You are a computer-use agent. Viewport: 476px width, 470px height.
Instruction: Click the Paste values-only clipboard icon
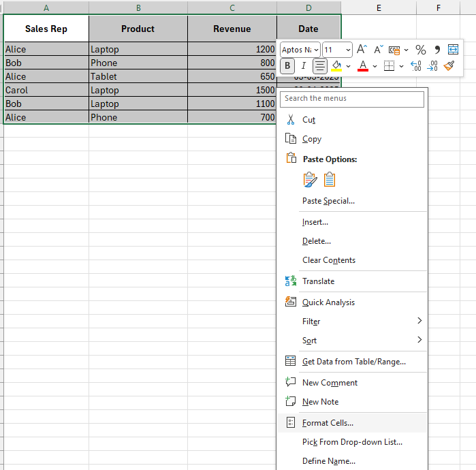pos(330,180)
